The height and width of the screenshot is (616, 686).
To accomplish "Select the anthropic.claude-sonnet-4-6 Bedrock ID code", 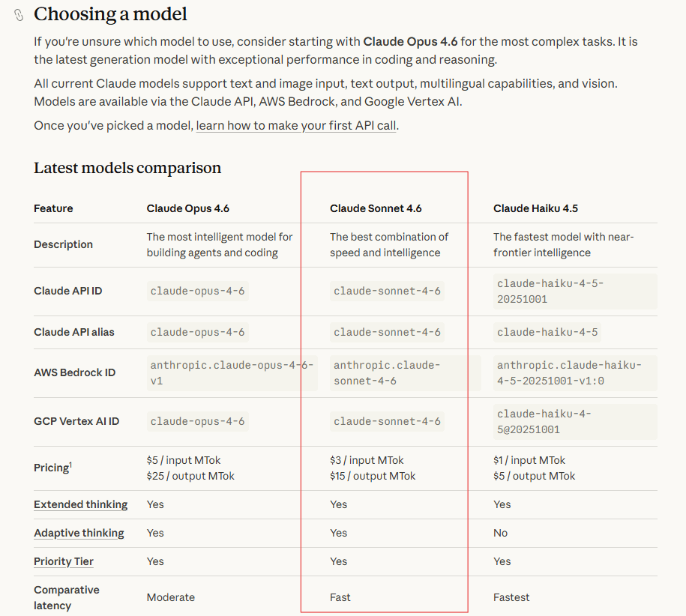I will 387,373.
